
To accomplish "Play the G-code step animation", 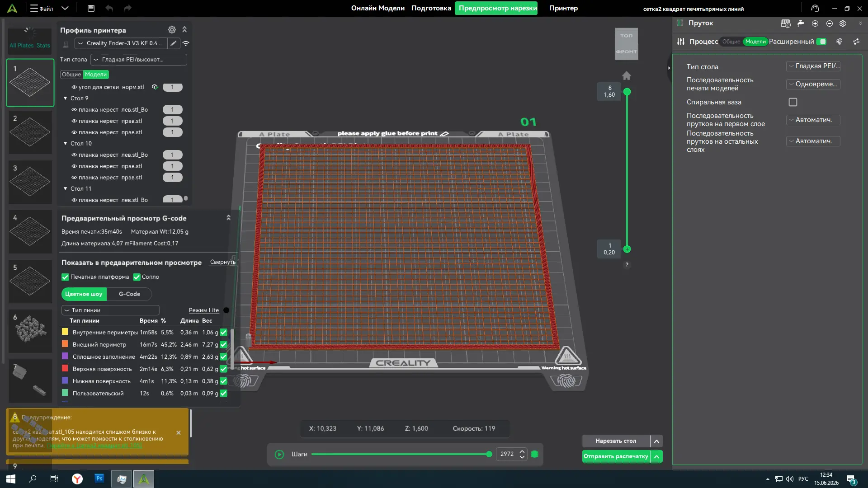I will point(279,455).
